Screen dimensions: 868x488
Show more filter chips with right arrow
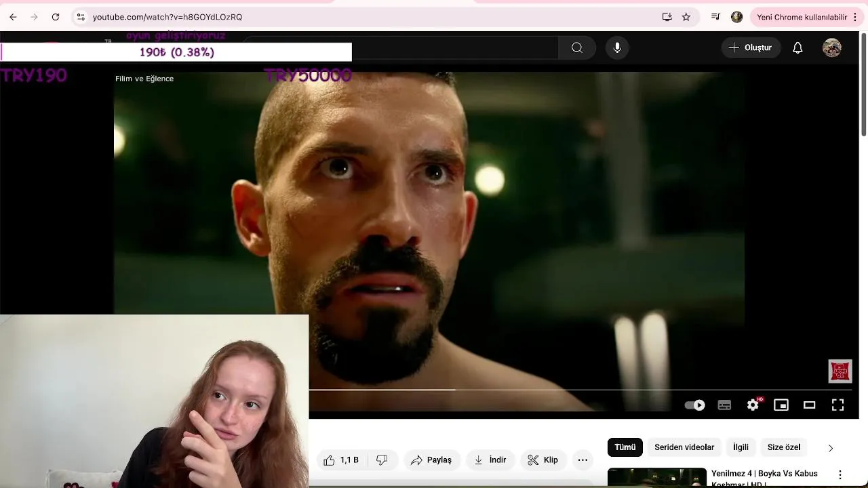point(831,448)
